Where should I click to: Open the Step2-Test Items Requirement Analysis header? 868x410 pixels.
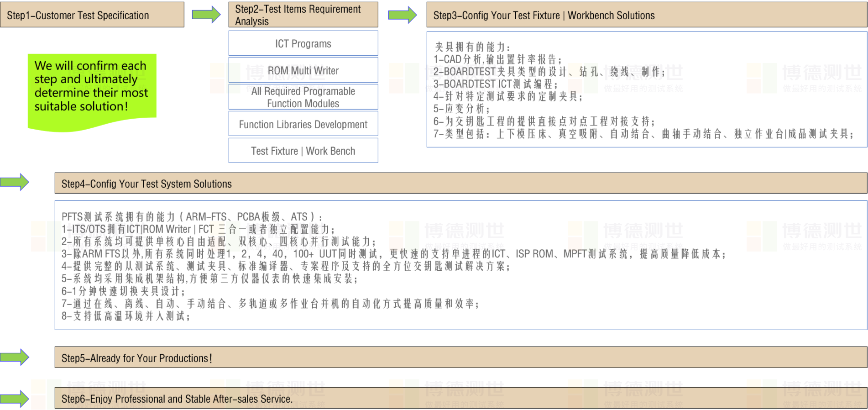click(303, 15)
